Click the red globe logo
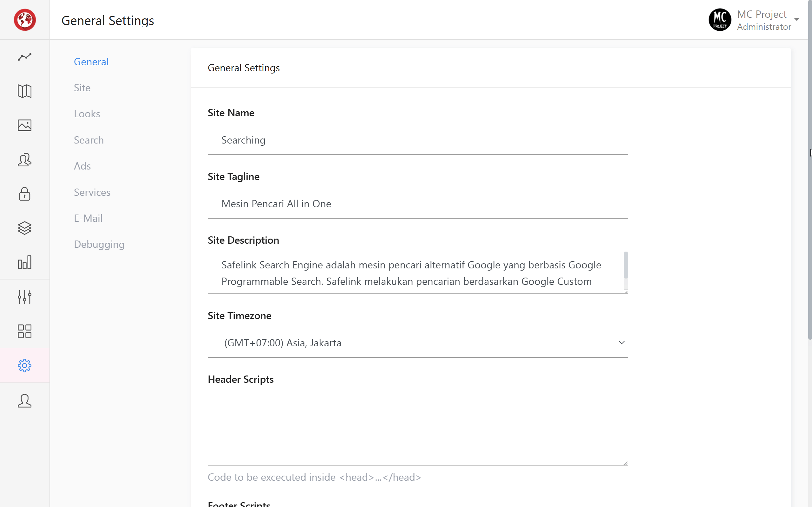Viewport: 812px width, 507px height. (x=24, y=20)
